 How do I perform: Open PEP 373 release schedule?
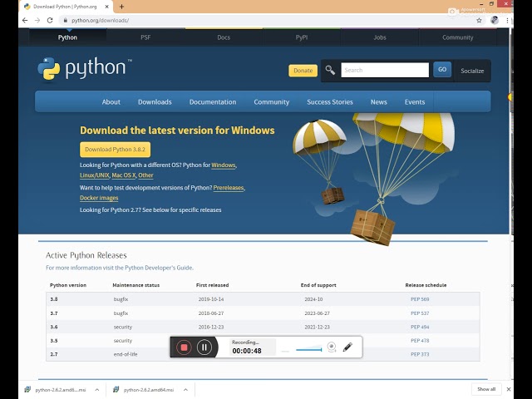pyautogui.click(x=420, y=354)
